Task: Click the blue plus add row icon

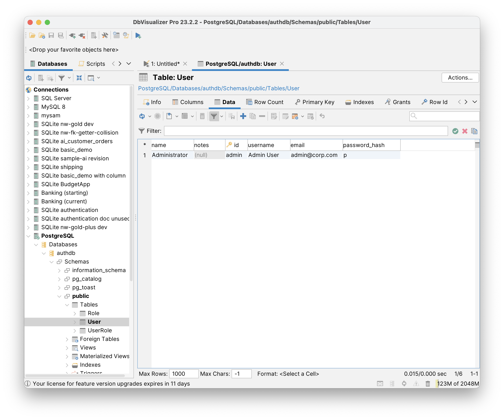Action: (x=243, y=116)
